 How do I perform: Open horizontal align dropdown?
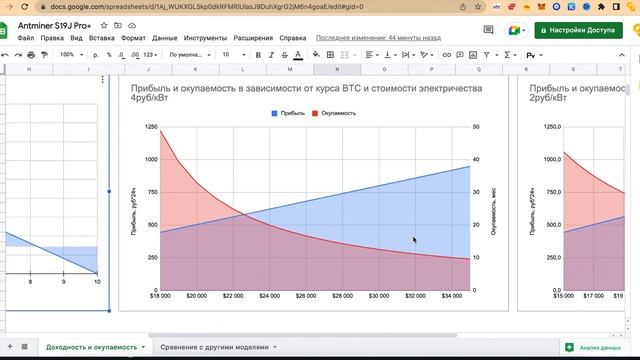tap(372, 55)
